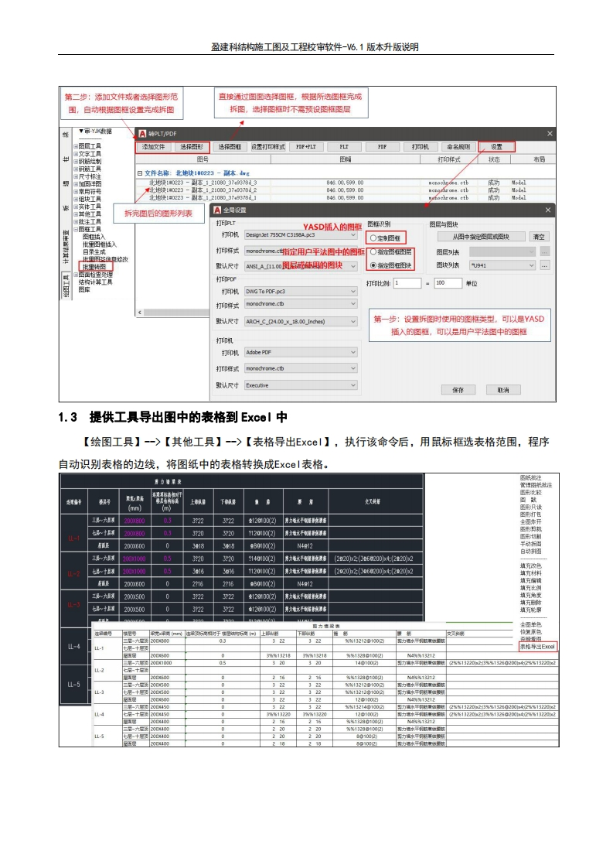The width and height of the screenshot is (613, 868).
Task: Click 添加文件 button in 转PLT/PDF window
Action: pyautogui.click(x=153, y=147)
